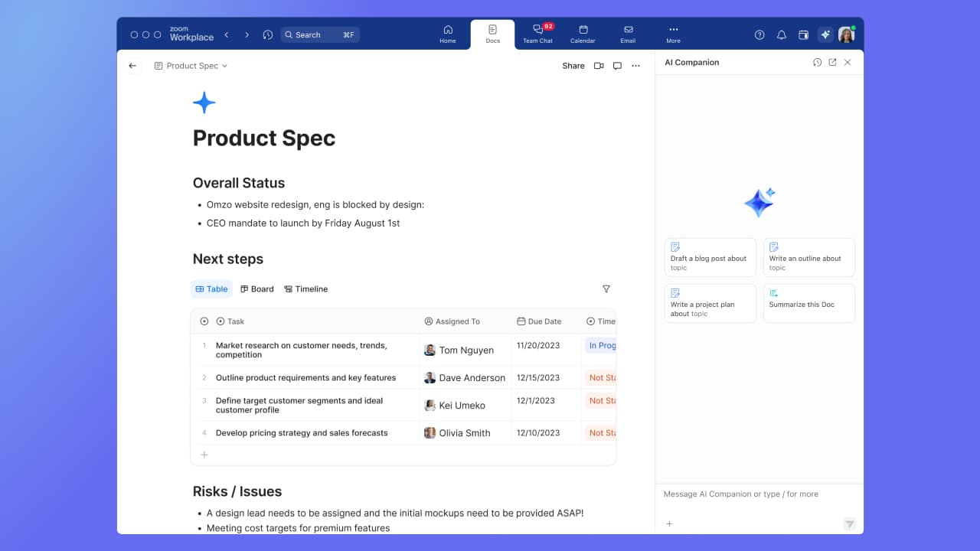Screen dimensions: 980x551
Task: Click the table filter funnel icon
Action: click(606, 289)
